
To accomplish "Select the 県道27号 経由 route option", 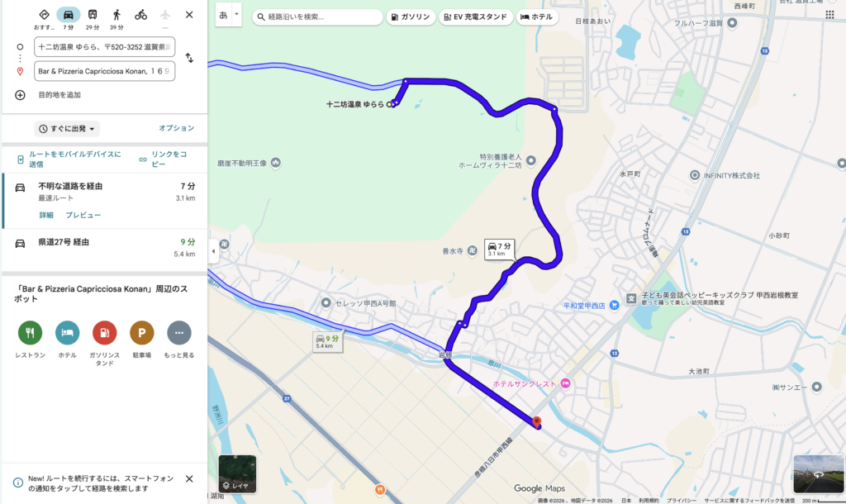I will click(105, 248).
